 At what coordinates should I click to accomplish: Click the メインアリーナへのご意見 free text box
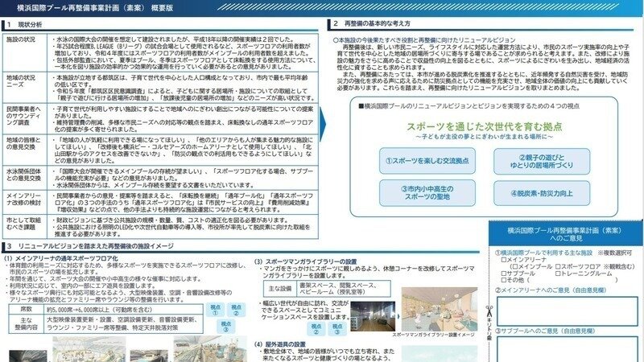tap(566, 311)
